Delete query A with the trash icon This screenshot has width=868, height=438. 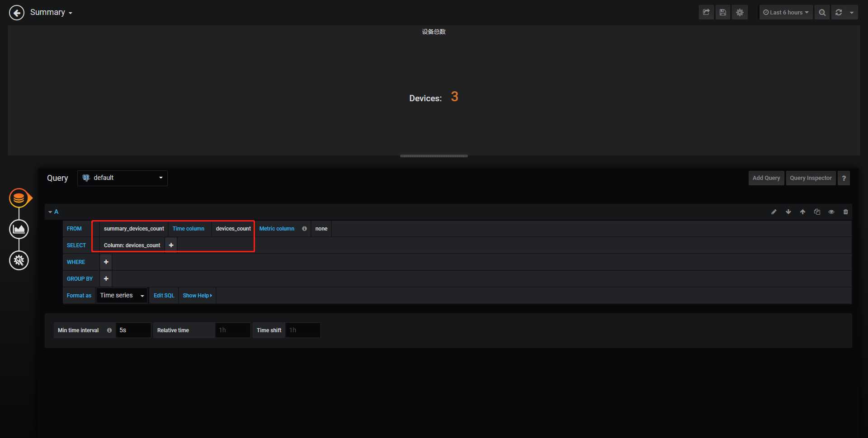(x=846, y=212)
